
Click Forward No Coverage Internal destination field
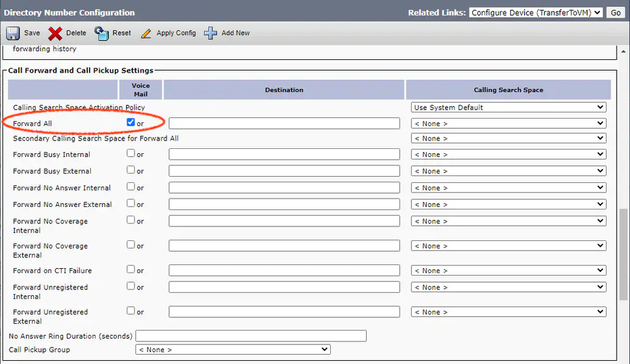[x=284, y=221]
